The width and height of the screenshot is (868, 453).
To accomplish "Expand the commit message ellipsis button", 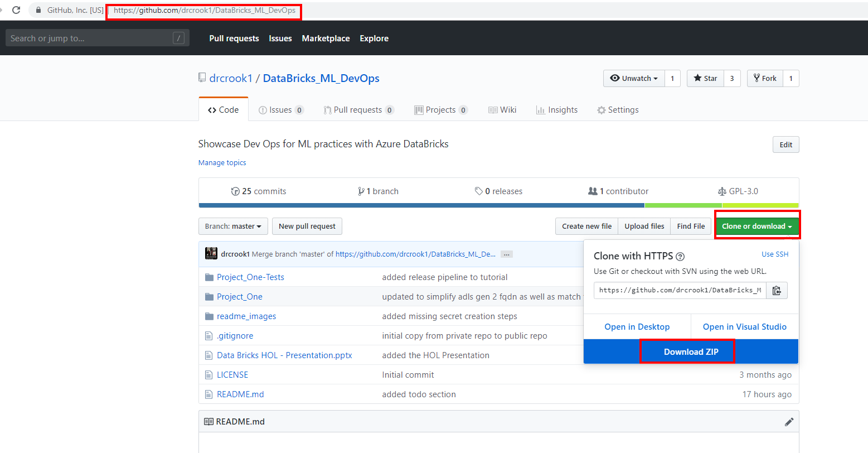I will (506, 254).
